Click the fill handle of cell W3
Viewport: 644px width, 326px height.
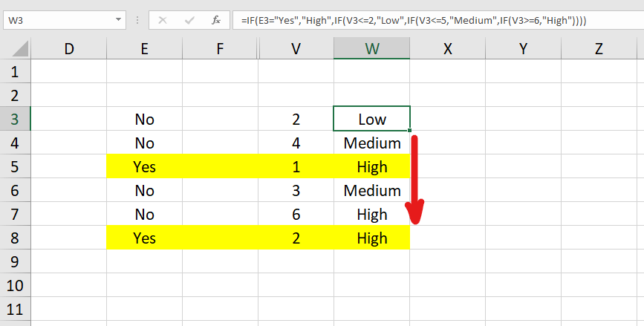pos(409,130)
